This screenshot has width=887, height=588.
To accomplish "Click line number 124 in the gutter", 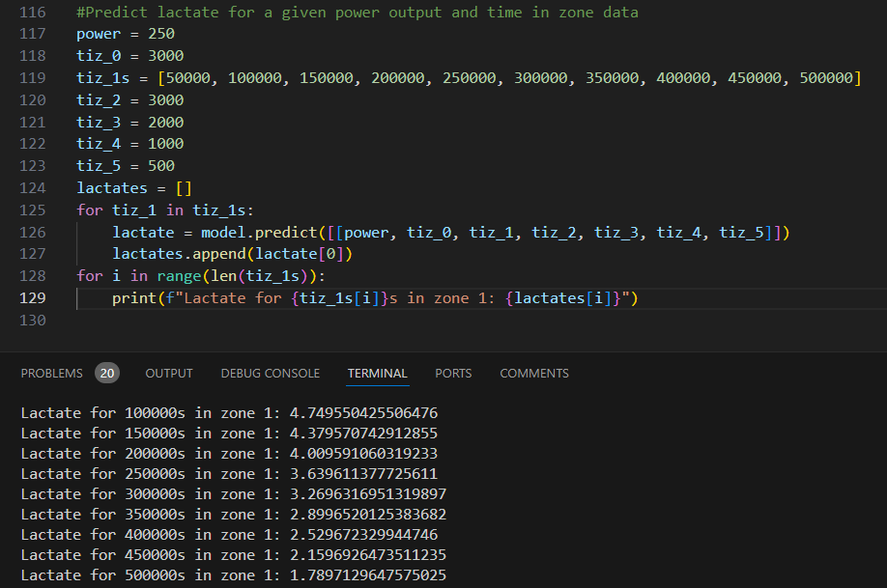I will (x=32, y=188).
